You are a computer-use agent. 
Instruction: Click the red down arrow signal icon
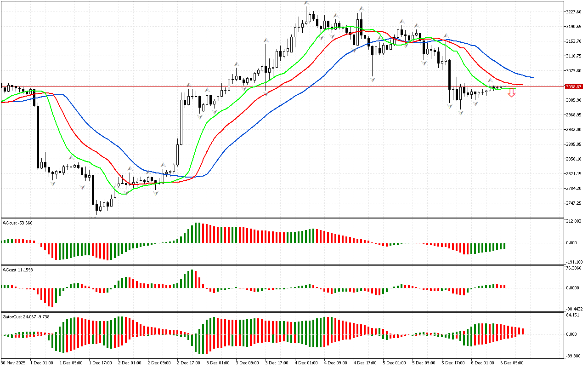tap(511, 93)
